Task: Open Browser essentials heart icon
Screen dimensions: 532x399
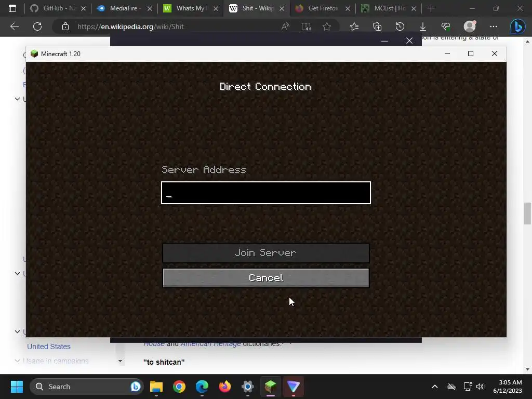Action: (445, 26)
